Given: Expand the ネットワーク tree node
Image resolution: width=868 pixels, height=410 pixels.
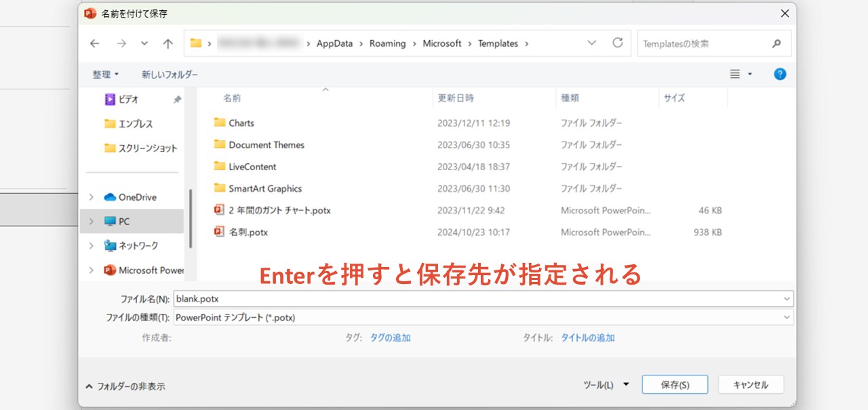Looking at the screenshot, I should [x=92, y=246].
